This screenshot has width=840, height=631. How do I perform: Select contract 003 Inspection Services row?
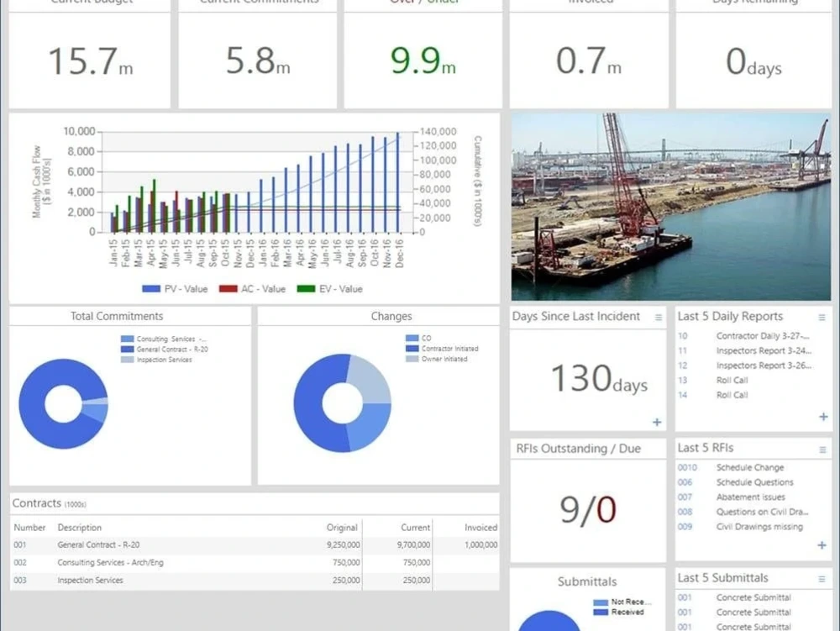pyautogui.click(x=255, y=580)
